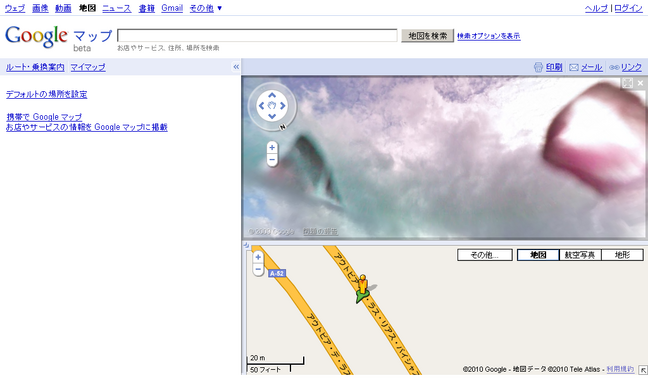The height and width of the screenshot is (385, 648).
Task: Switch to the 航空写真 satellite view
Action: tap(580, 255)
